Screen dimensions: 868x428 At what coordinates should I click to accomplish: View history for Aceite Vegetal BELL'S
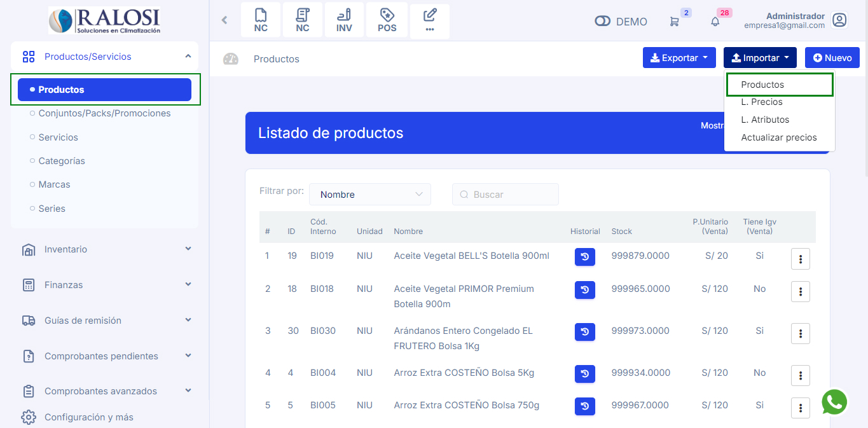(584, 257)
